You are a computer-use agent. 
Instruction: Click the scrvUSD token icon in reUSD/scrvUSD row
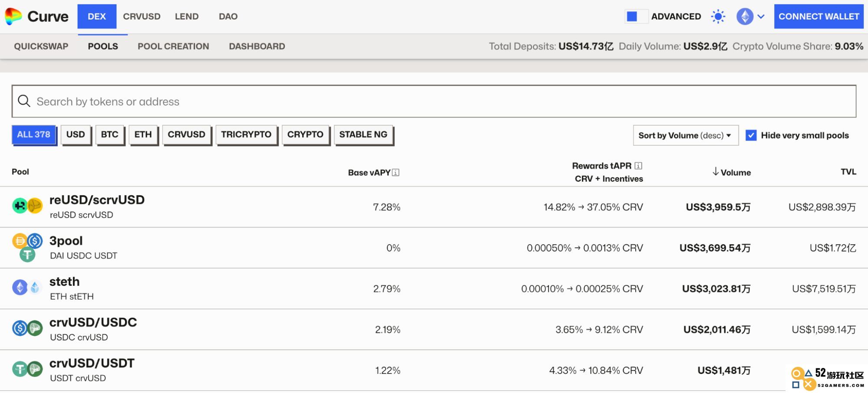tap(35, 205)
